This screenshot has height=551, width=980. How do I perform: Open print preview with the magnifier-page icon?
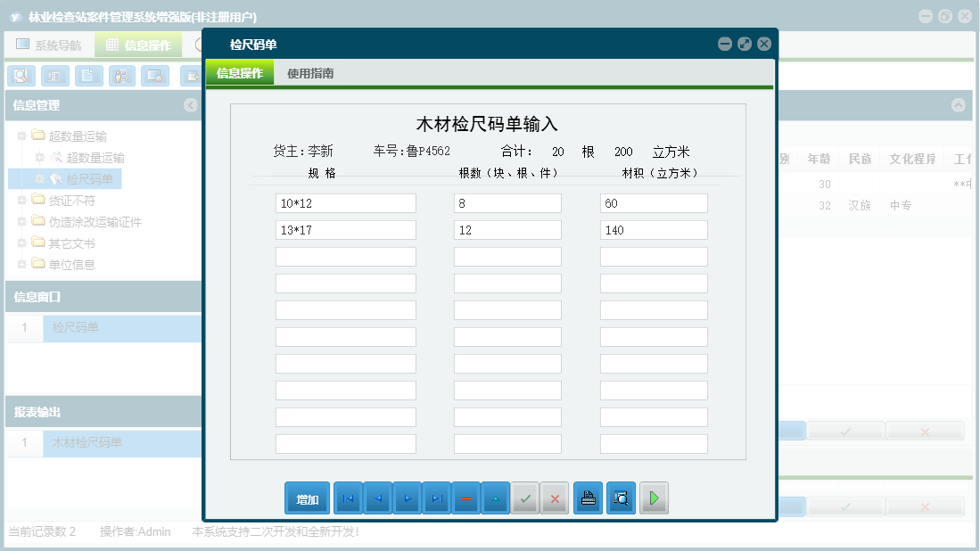tap(621, 498)
